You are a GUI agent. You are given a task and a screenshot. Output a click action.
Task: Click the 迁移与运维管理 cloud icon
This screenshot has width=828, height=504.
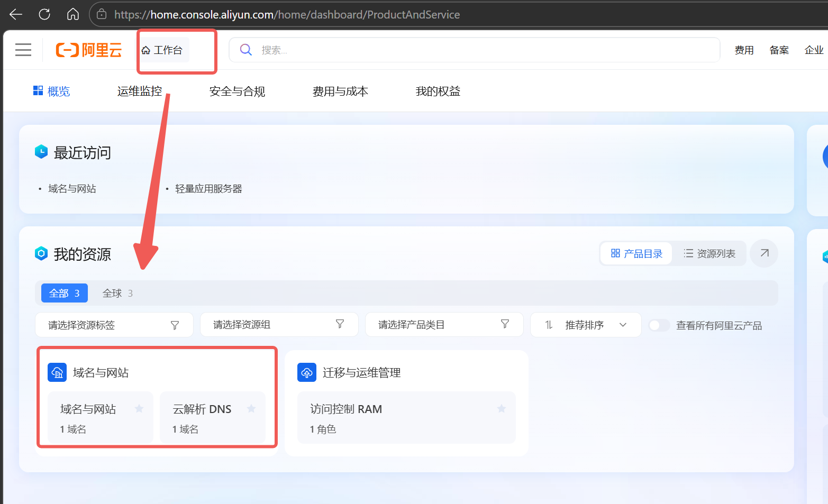coord(307,372)
